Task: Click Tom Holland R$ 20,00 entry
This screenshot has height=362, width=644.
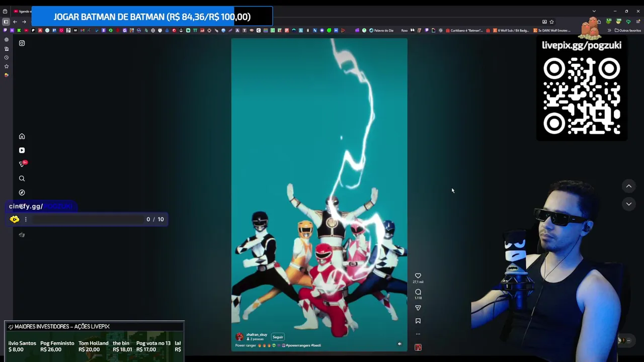Action: tap(93, 346)
